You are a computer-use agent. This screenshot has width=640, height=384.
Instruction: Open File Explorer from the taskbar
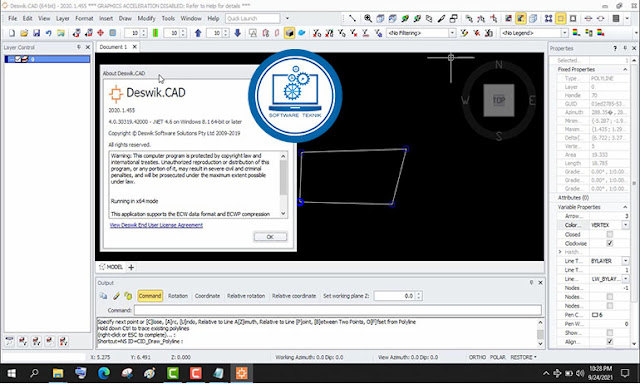point(58,373)
